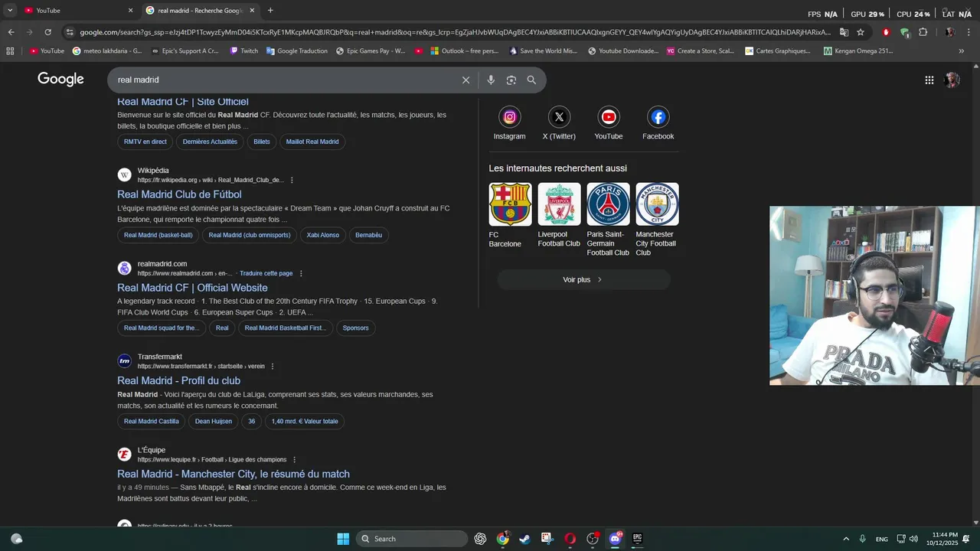Click the RMTV en direct chip

145,142
